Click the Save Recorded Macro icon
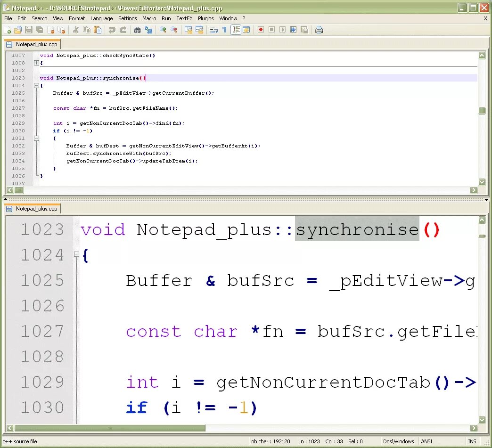This screenshot has height=448, width=492. pyautogui.click(x=304, y=30)
